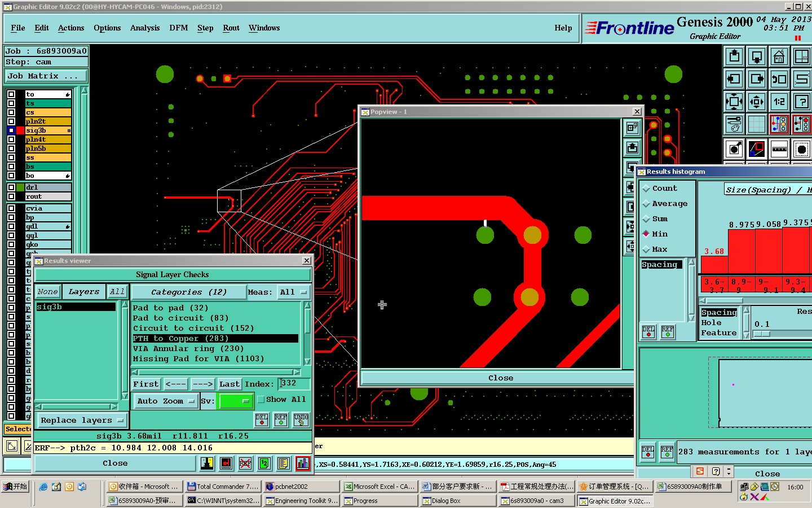This screenshot has height=508, width=812.
Task: Click the Last result button
Action: click(230, 384)
